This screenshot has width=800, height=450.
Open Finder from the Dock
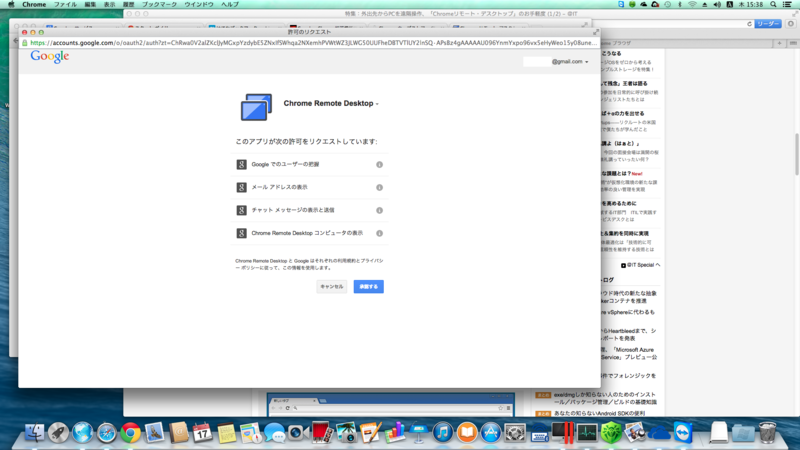(34, 433)
